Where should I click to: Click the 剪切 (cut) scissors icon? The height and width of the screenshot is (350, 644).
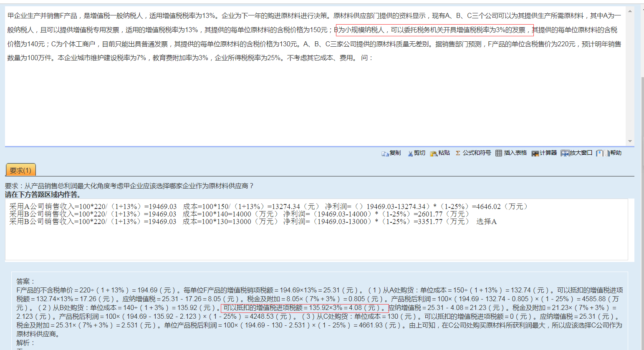(x=411, y=154)
